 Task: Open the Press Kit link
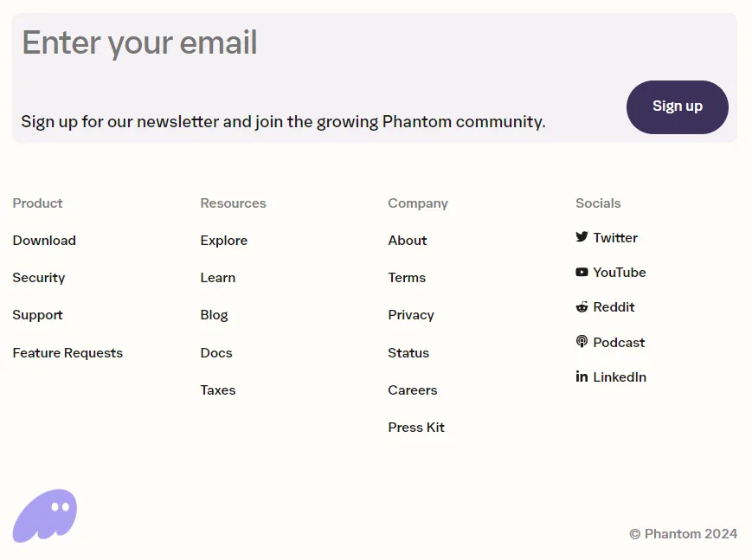point(416,428)
